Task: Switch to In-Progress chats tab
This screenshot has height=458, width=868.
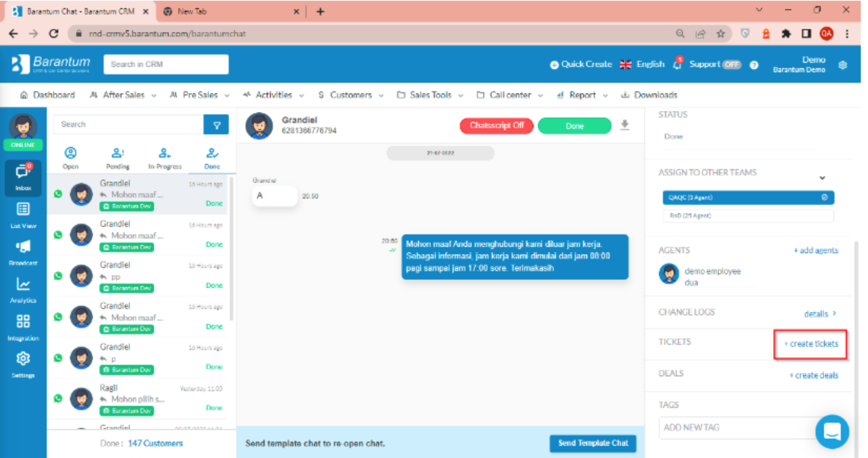Action: point(165,158)
